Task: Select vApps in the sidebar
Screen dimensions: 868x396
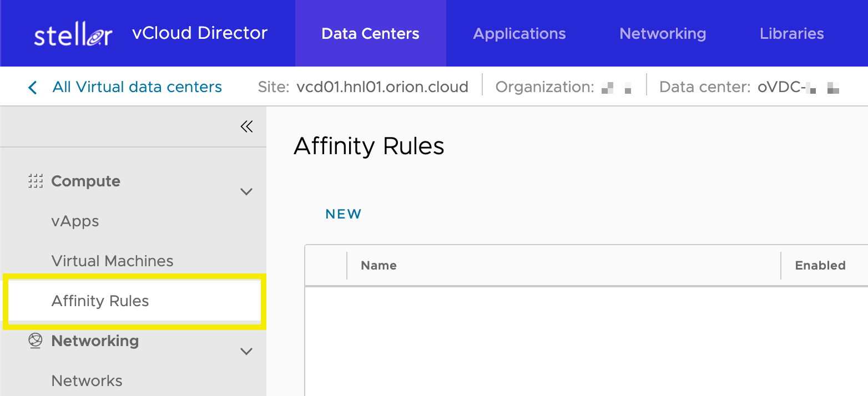Action: [75, 221]
